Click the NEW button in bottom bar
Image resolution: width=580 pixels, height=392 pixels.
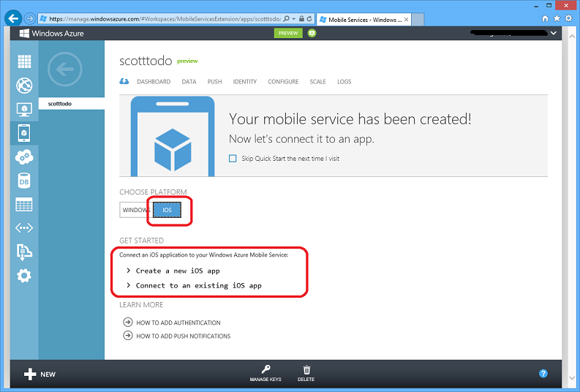coord(39,374)
